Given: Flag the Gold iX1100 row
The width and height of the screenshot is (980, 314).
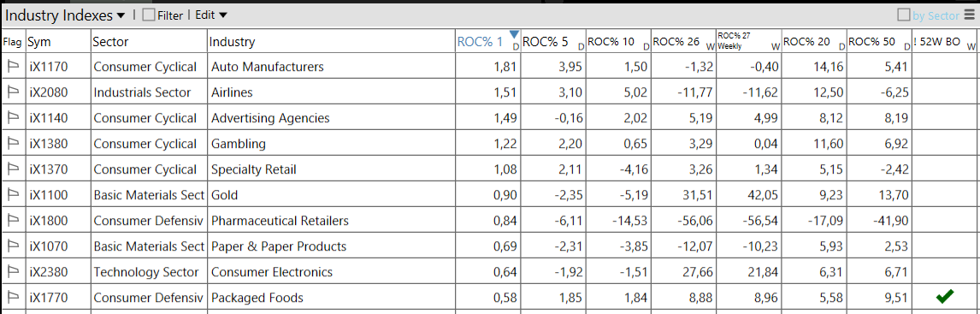Looking at the screenshot, I should tap(13, 195).
